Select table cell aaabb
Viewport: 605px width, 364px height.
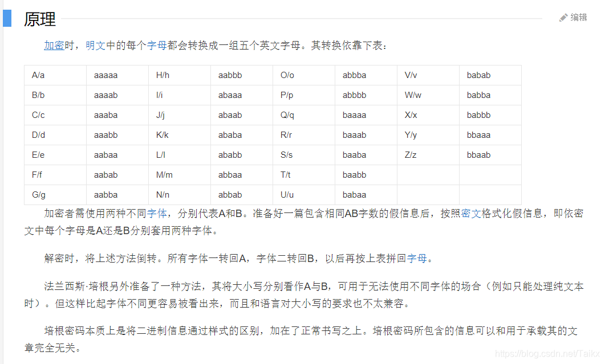pos(117,135)
